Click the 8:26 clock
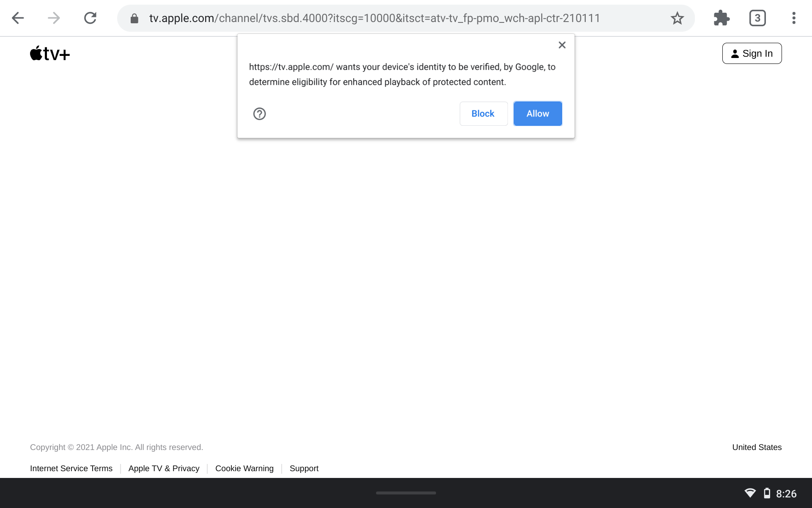The height and width of the screenshot is (508, 812). click(786, 494)
